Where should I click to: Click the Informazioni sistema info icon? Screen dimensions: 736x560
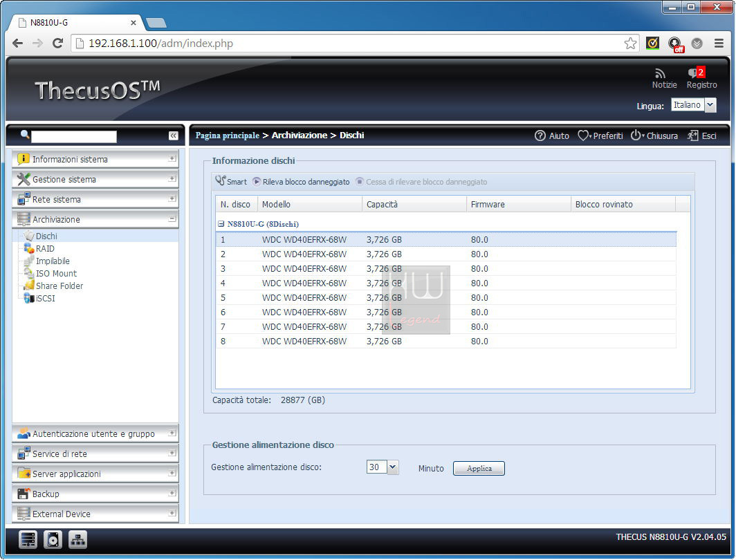[x=23, y=159]
